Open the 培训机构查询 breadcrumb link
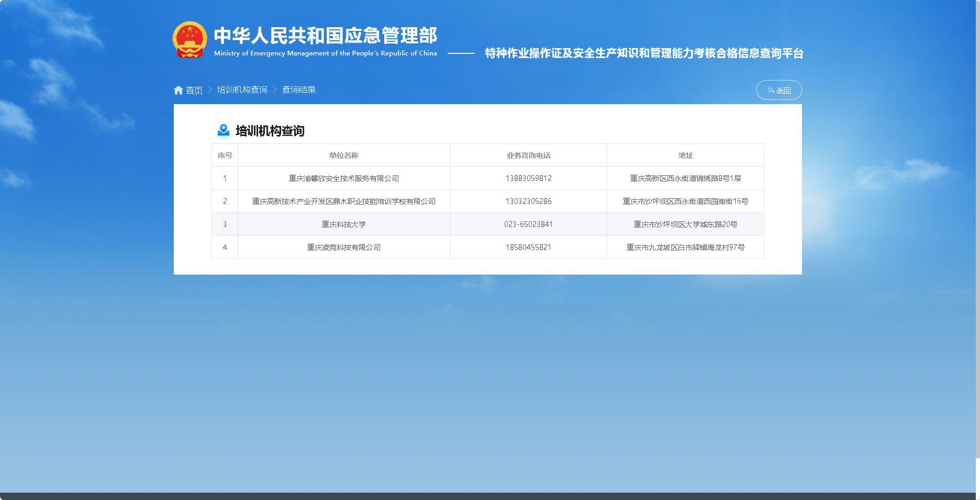The width and height of the screenshot is (980, 500). click(242, 90)
